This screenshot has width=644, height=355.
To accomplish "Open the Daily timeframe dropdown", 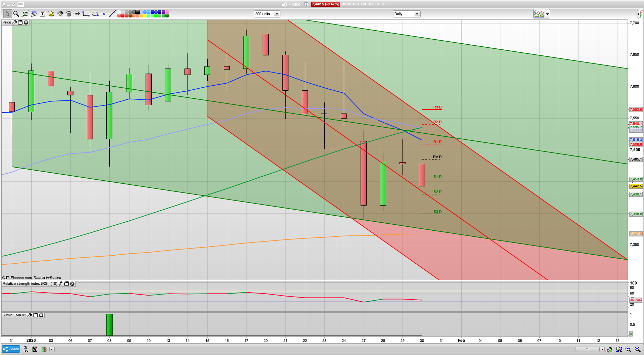I will (417, 14).
